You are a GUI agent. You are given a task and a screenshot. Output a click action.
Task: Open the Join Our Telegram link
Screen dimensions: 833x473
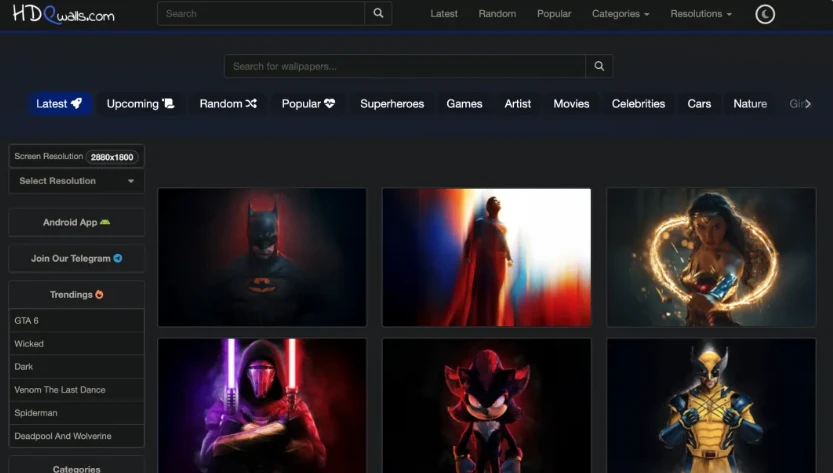[76, 258]
